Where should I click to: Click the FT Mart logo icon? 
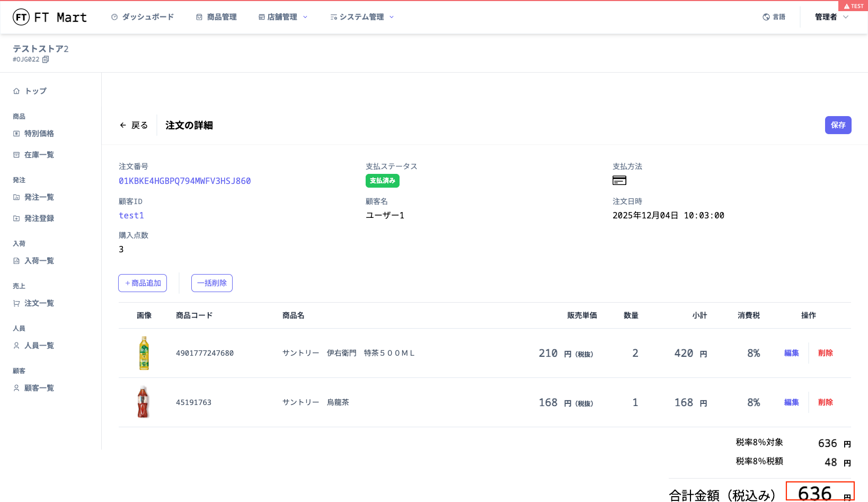[x=21, y=17]
